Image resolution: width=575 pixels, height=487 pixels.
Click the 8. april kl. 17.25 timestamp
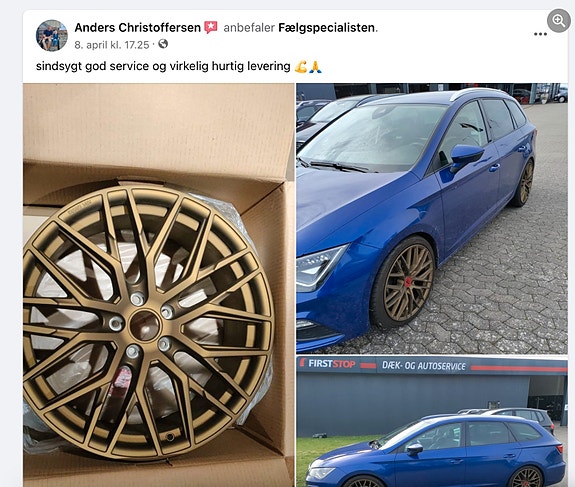(x=111, y=45)
